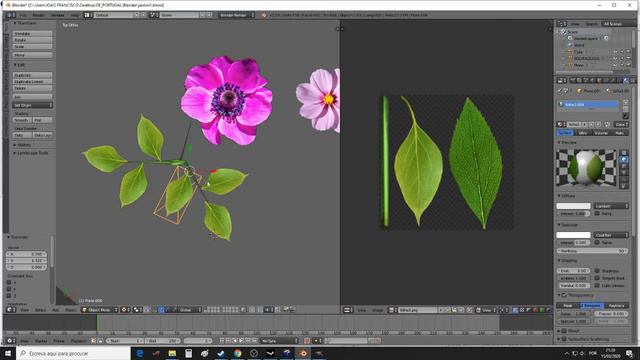Click the timeline editor type icon
This screenshot has width=640, height=360.
10,341
